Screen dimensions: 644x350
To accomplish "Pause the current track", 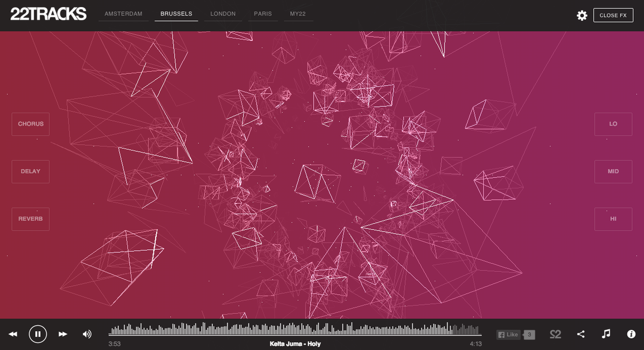I will coord(38,334).
